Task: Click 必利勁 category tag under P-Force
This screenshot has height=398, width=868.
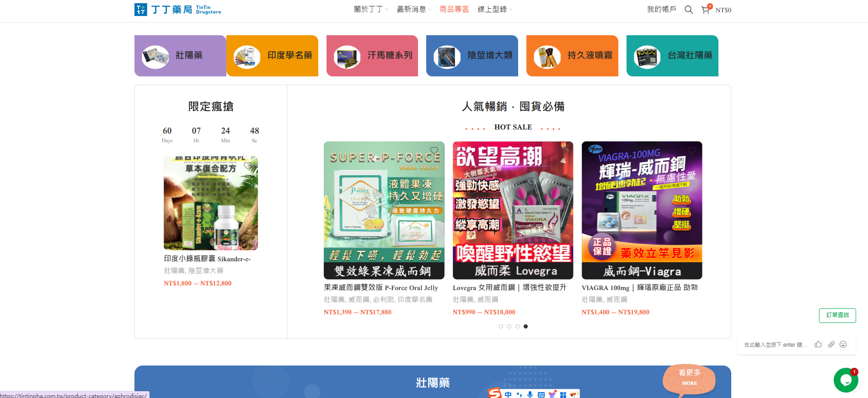Action: coord(384,300)
